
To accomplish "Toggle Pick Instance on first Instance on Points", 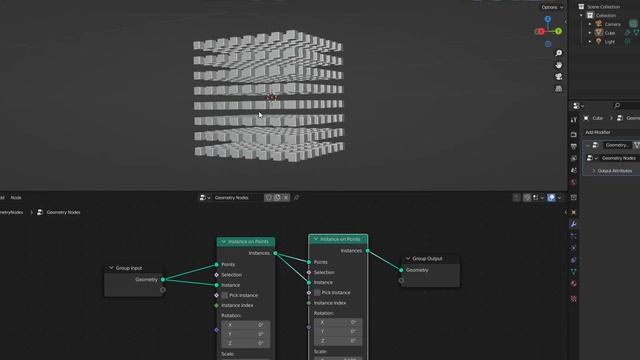I will click(224, 295).
